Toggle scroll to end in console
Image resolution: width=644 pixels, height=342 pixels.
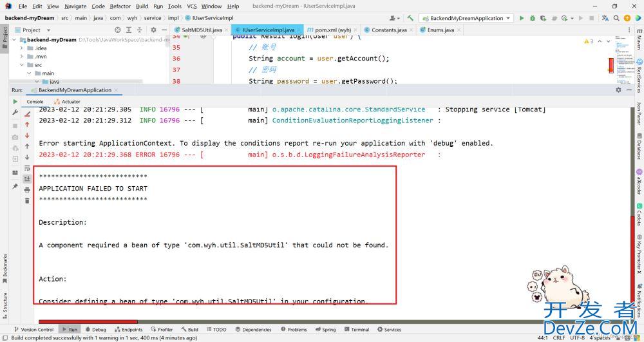tap(27, 178)
